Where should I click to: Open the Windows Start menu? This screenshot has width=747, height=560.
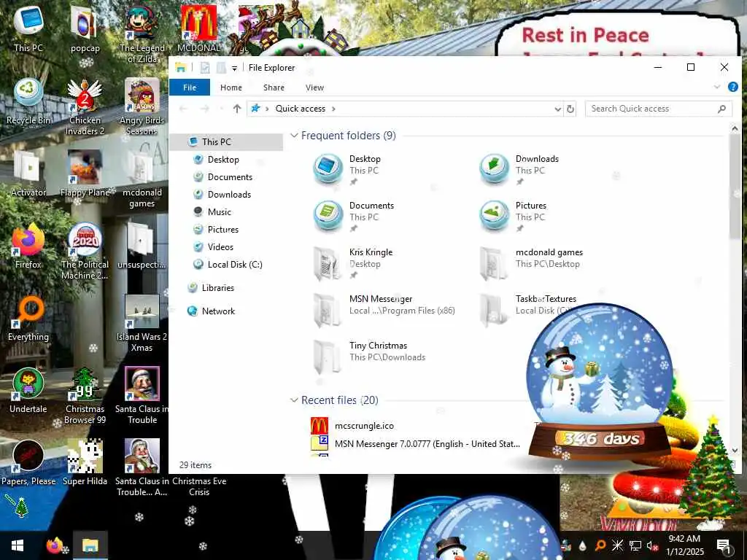18,545
